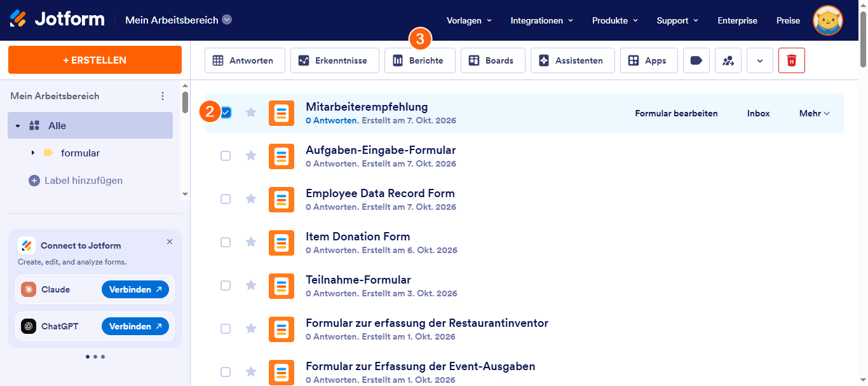Check the Teilnahme-Formular checkbox

tap(226, 286)
